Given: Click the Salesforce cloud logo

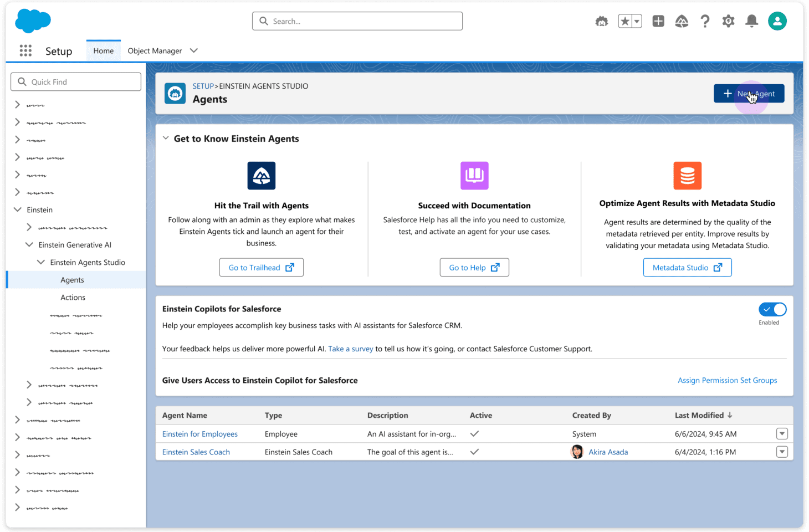Looking at the screenshot, I should click(x=33, y=21).
